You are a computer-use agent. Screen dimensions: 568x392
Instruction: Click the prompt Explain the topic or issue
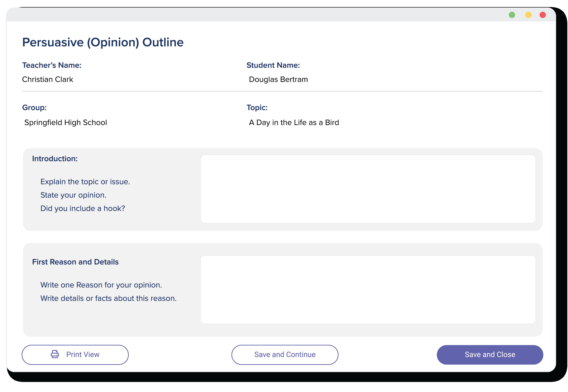[x=85, y=182]
